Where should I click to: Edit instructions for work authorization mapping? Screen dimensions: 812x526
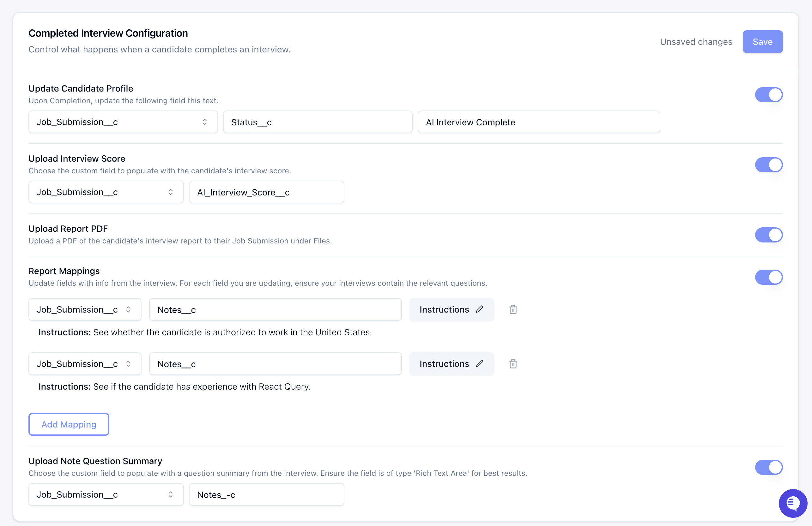(451, 309)
